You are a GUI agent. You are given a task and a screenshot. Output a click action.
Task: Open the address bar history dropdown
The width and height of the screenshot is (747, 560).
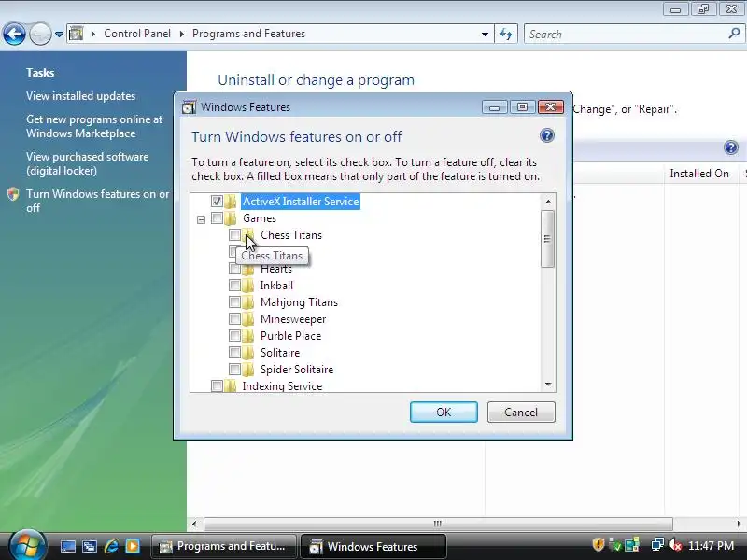pyautogui.click(x=485, y=34)
